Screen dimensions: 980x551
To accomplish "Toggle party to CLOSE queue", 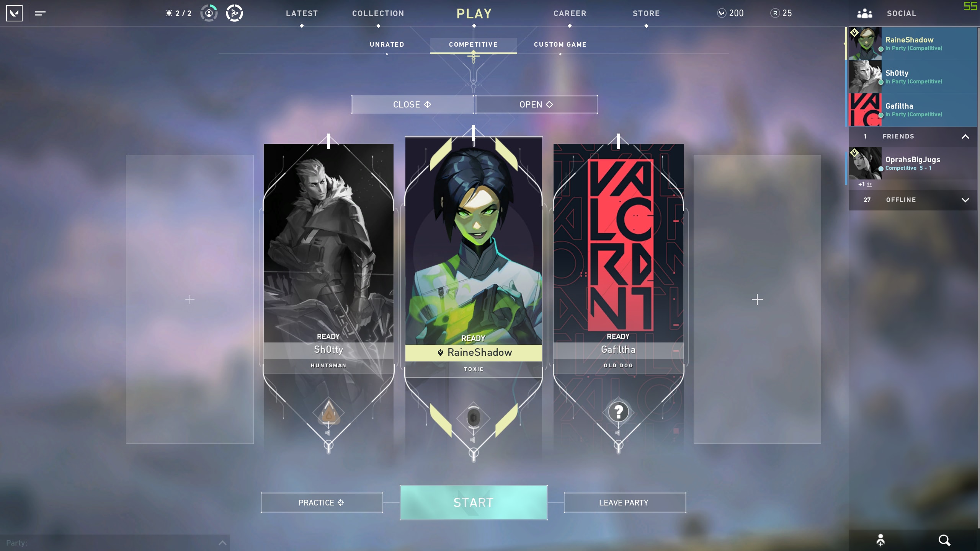I will click(411, 104).
